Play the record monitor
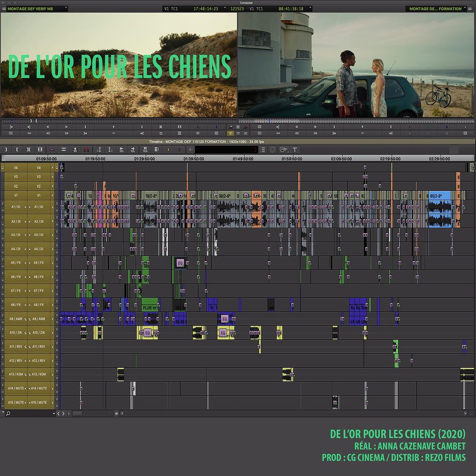Image resolution: width=476 pixels, height=476 pixels. click(x=362, y=127)
